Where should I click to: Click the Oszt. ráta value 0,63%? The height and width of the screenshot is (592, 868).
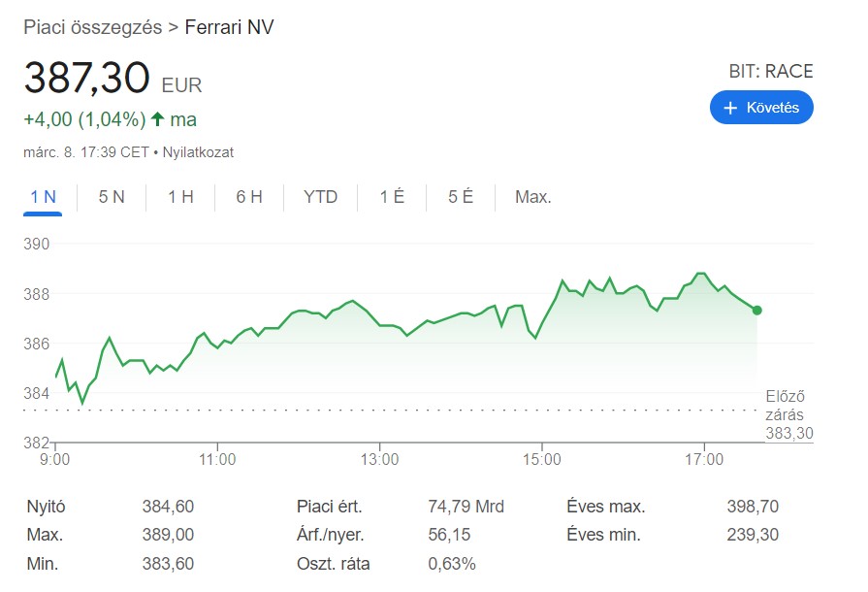coord(452,564)
